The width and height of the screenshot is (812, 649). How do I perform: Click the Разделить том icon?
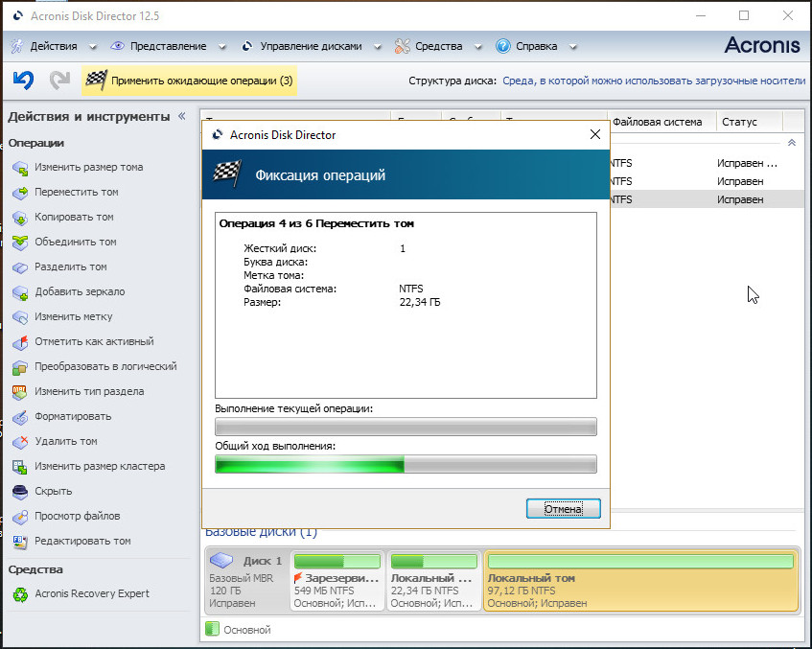tap(20, 267)
